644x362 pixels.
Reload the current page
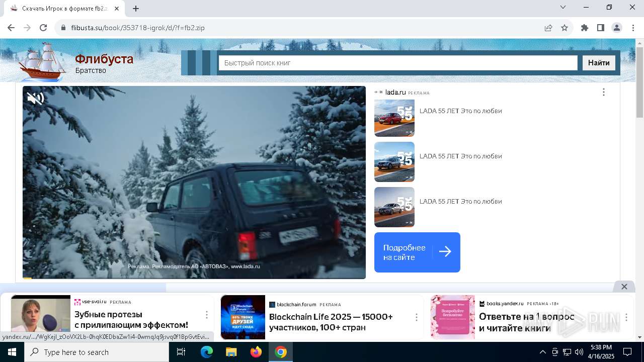click(x=43, y=28)
